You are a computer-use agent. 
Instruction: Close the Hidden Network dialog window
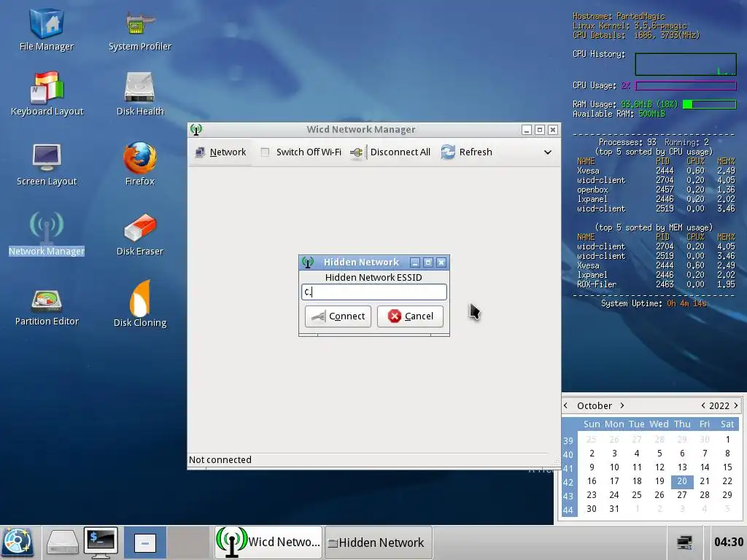(x=441, y=262)
